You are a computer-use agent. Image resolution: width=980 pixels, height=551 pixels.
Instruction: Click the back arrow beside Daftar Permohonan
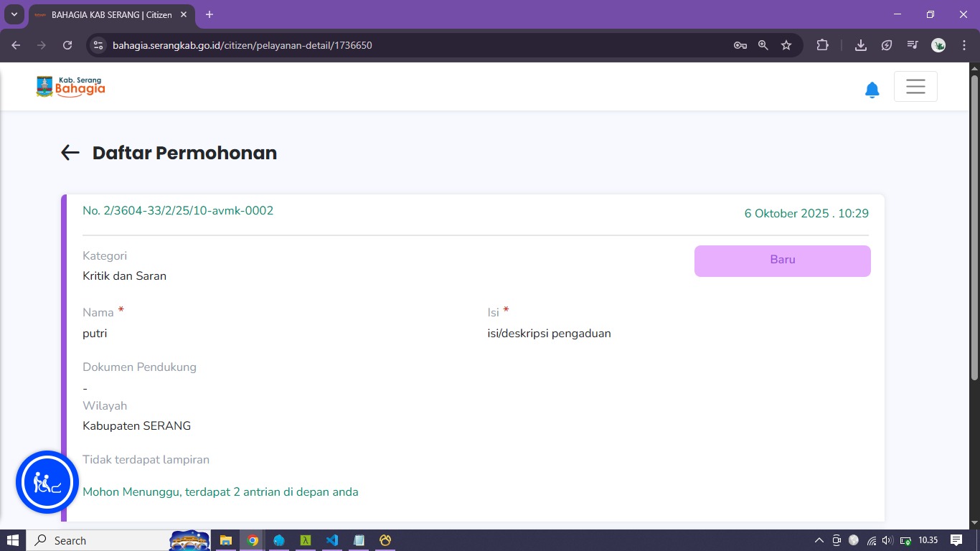coord(70,153)
